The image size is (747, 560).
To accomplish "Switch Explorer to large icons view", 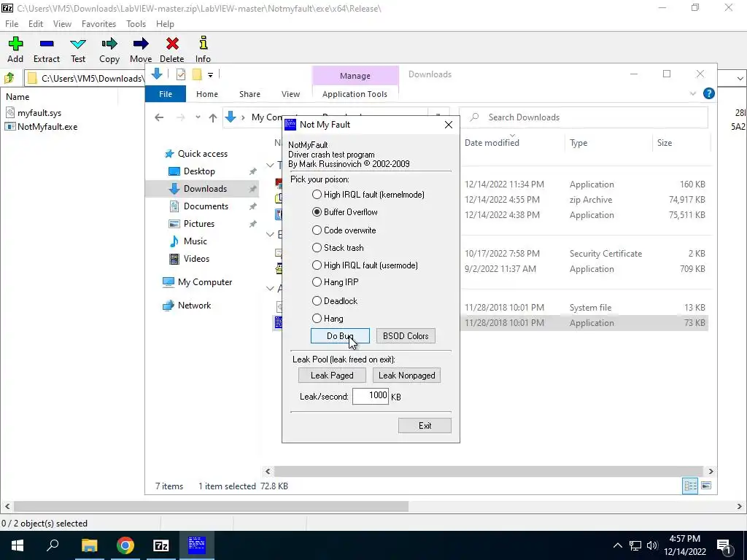I will (x=706, y=486).
